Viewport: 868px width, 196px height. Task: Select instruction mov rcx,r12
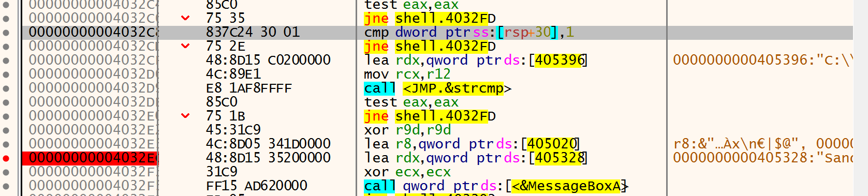point(407,74)
